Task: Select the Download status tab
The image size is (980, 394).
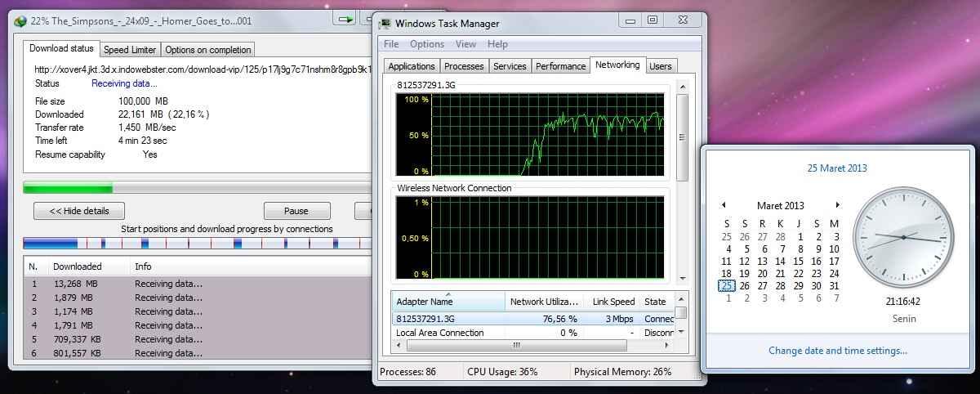Action: click(x=61, y=48)
